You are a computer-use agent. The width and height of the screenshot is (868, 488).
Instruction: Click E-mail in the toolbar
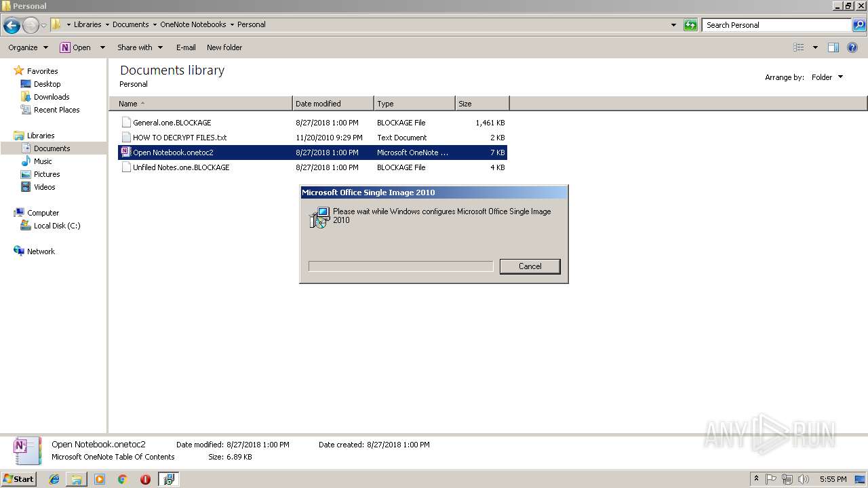[186, 47]
